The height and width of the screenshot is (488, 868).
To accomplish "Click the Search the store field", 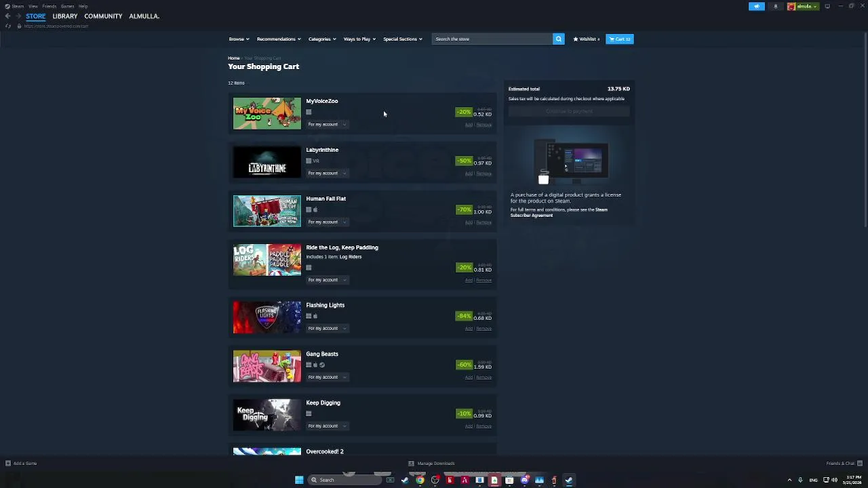I will (x=492, y=39).
